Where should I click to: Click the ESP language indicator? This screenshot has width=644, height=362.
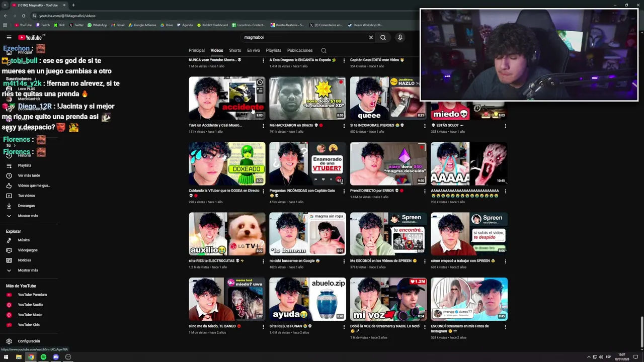(x=608, y=357)
